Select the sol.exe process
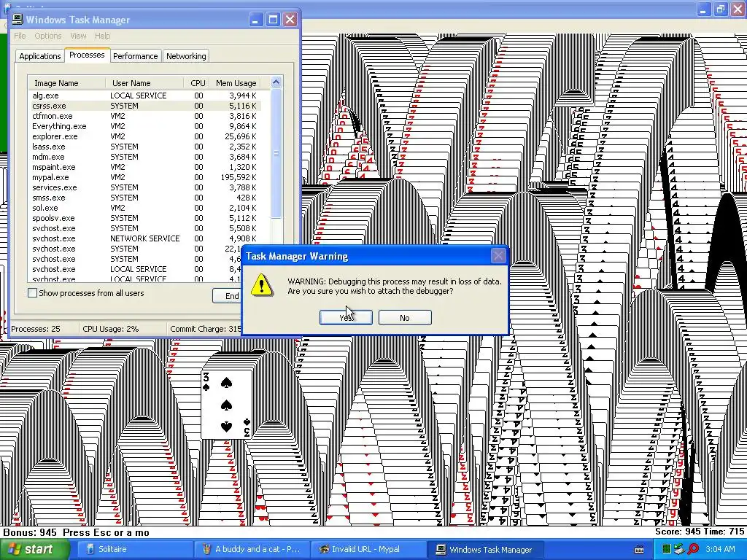 tap(144, 208)
